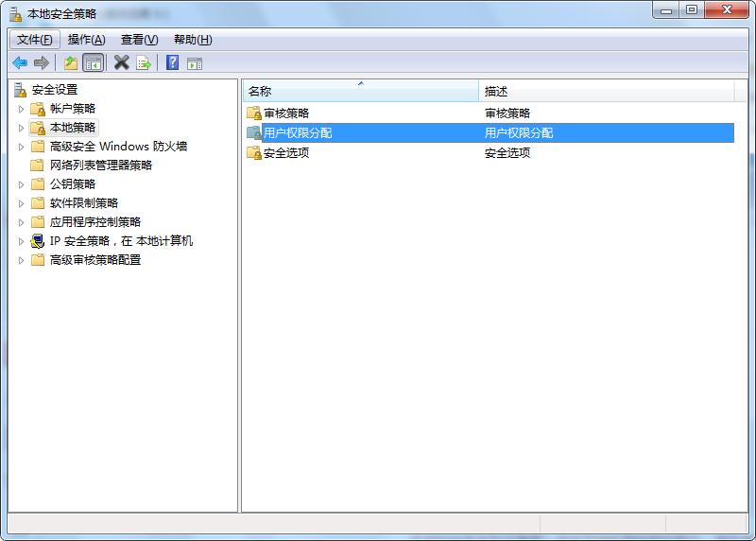Click the 软件限制策略 folder icon
756x541 pixels.
(38, 203)
